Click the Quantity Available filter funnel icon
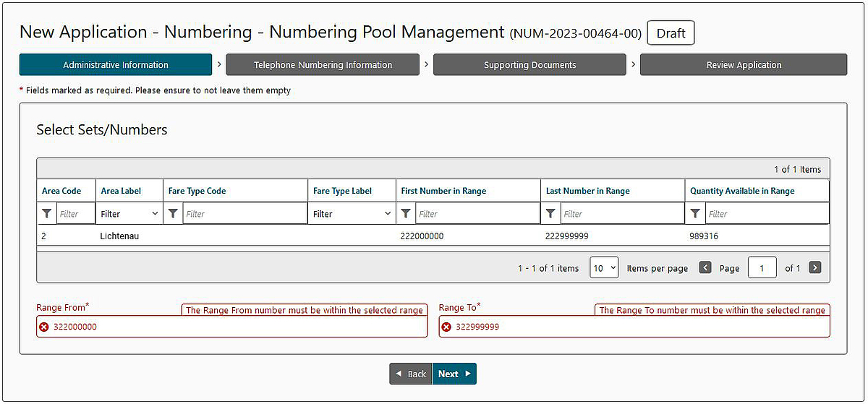 [x=695, y=214]
